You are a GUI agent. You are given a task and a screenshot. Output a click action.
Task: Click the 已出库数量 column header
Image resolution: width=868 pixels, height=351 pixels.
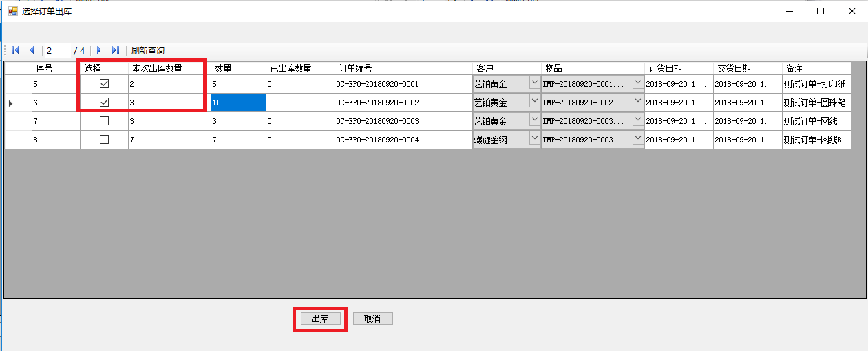pos(300,68)
